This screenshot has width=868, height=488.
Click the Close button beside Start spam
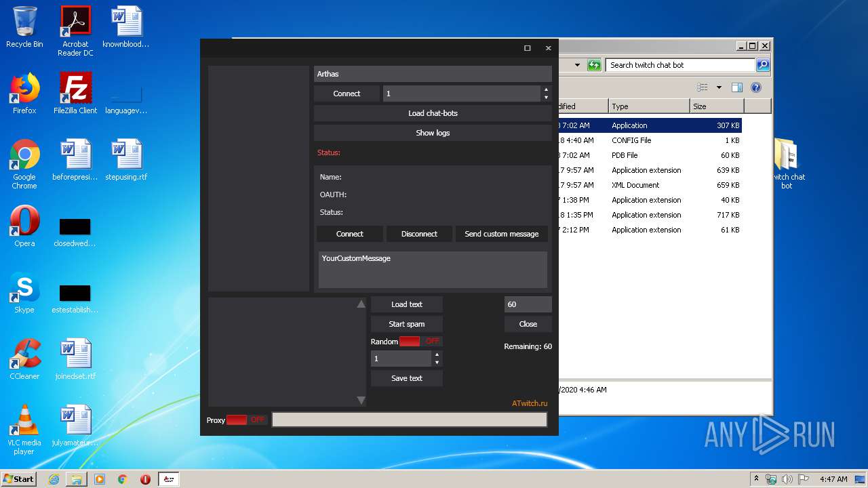click(528, 324)
